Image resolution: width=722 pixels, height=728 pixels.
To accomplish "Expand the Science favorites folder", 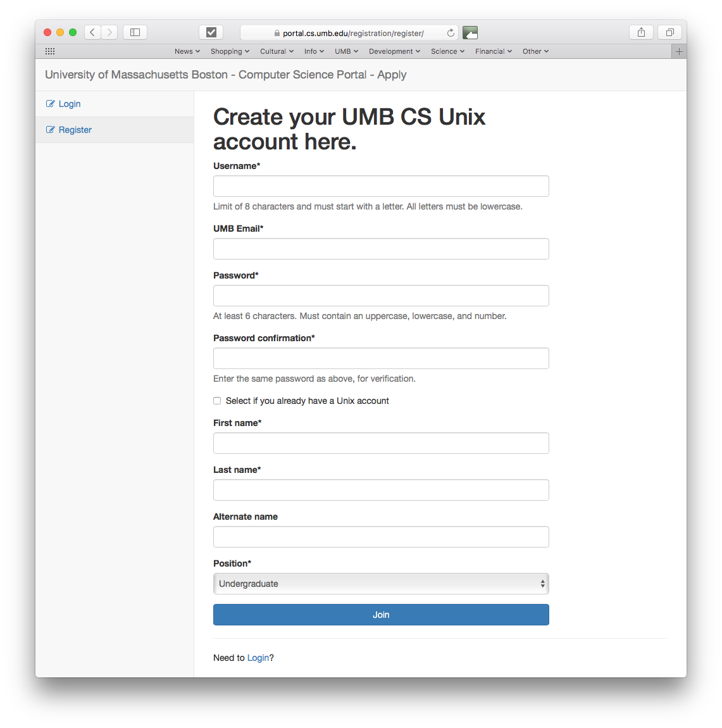I will 447,51.
